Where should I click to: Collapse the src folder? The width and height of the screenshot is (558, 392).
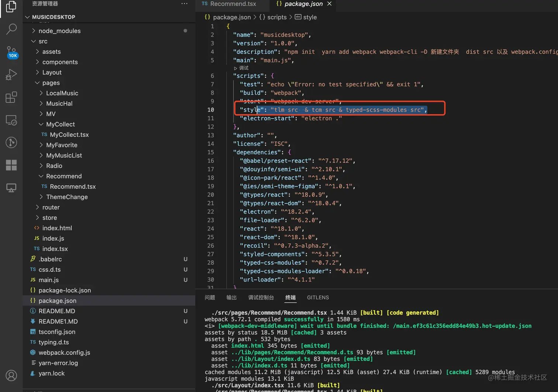[x=109, y=41]
